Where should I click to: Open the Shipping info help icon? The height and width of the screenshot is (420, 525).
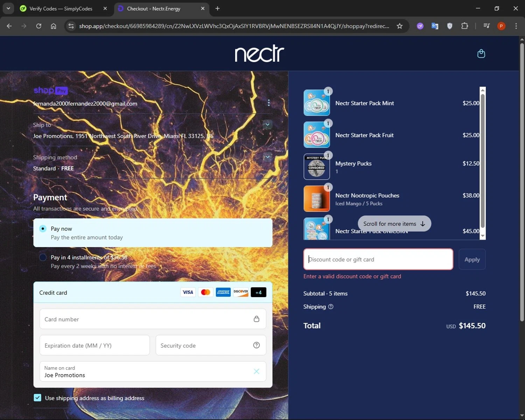click(331, 307)
